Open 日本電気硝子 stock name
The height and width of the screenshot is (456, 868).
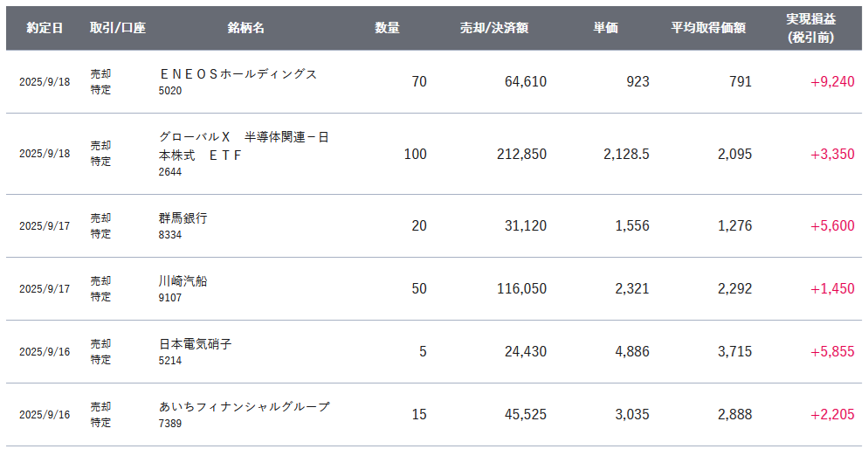coord(196,344)
